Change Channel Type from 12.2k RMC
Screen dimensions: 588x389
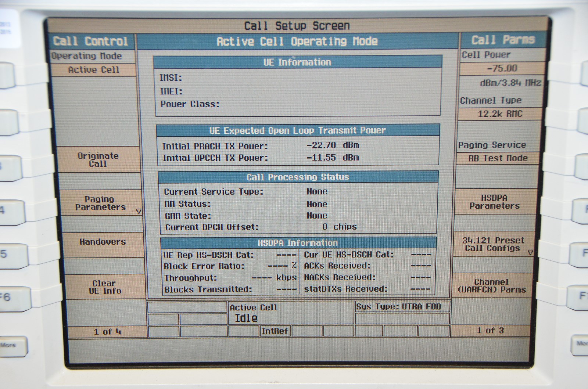click(x=500, y=114)
